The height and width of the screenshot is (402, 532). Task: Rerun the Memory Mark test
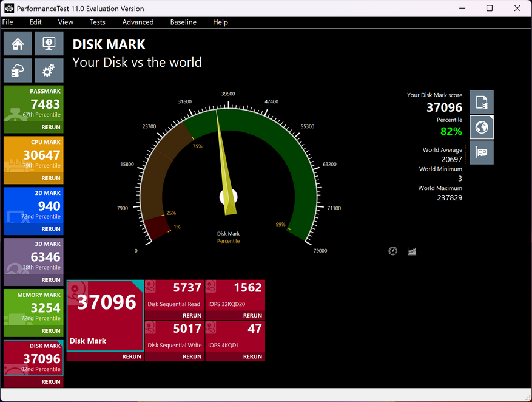coord(51,331)
